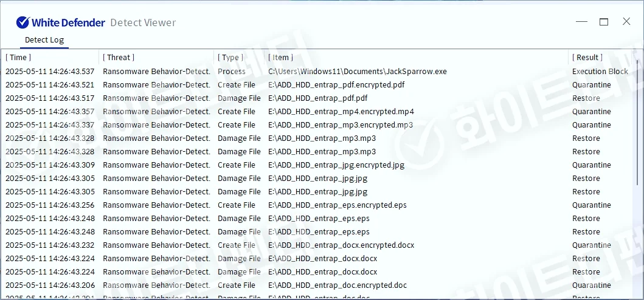The width and height of the screenshot is (644, 300).
Task: Click the Result column header
Action: 587,57
